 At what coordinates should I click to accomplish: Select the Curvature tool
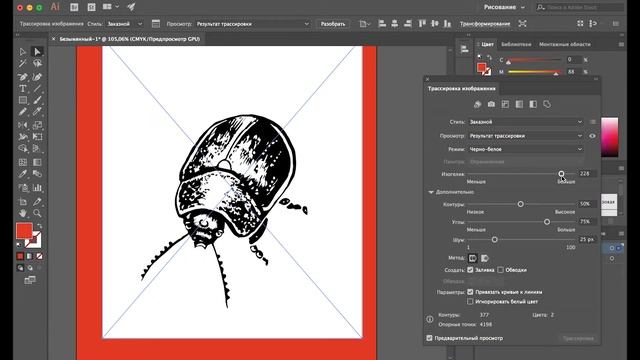(x=37, y=77)
